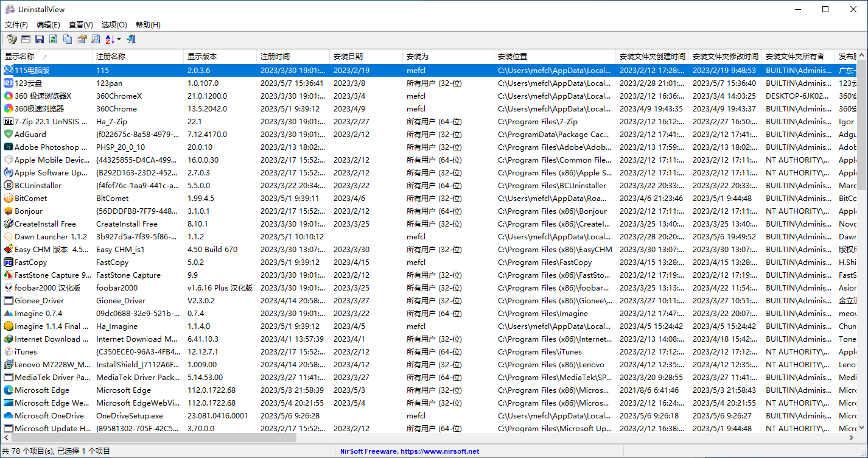The image size is (868, 458).
Task: Sort by the 安装日期 column header
Action: [x=366, y=56]
